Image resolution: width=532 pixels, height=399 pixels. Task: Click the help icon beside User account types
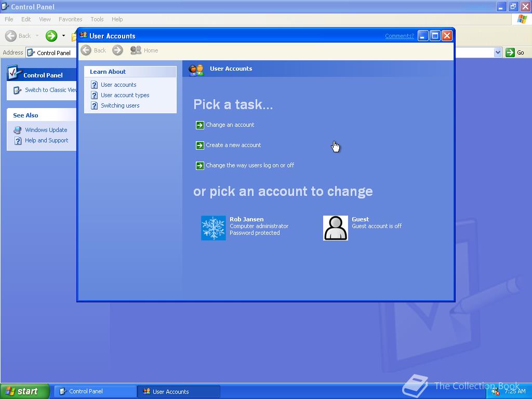point(95,96)
